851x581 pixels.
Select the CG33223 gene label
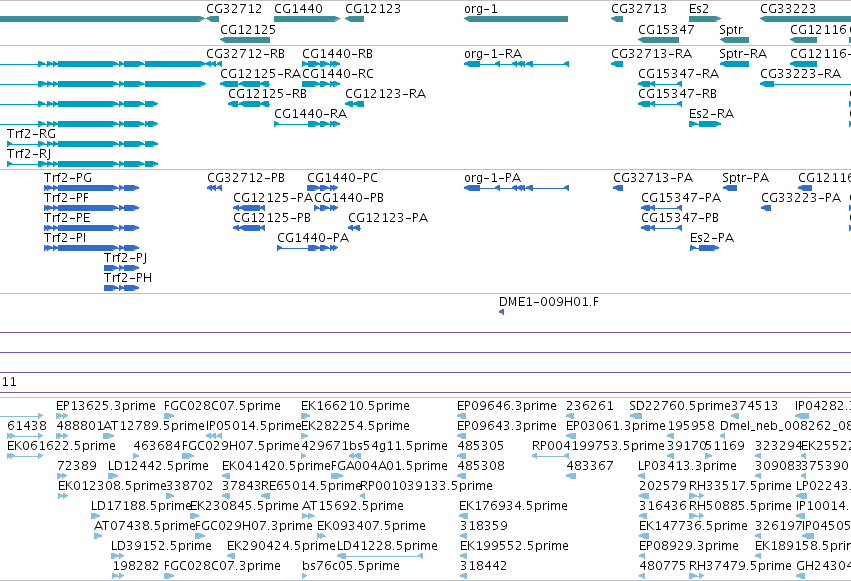[788, 9]
